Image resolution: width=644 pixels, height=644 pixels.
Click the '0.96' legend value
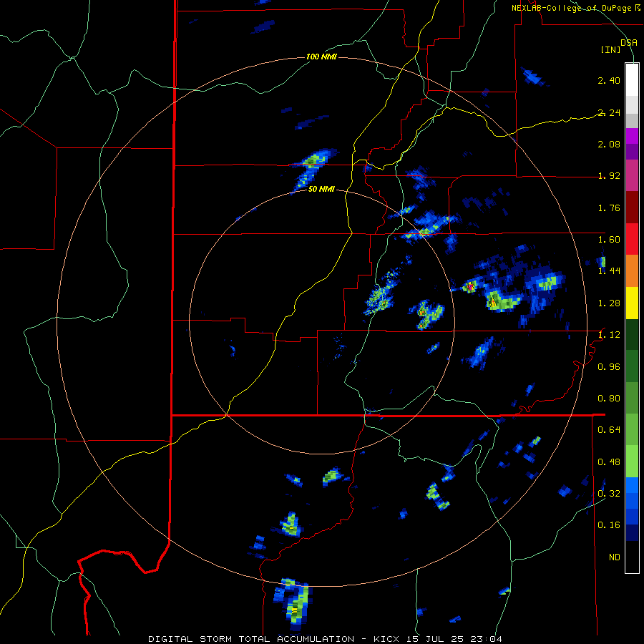click(609, 367)
